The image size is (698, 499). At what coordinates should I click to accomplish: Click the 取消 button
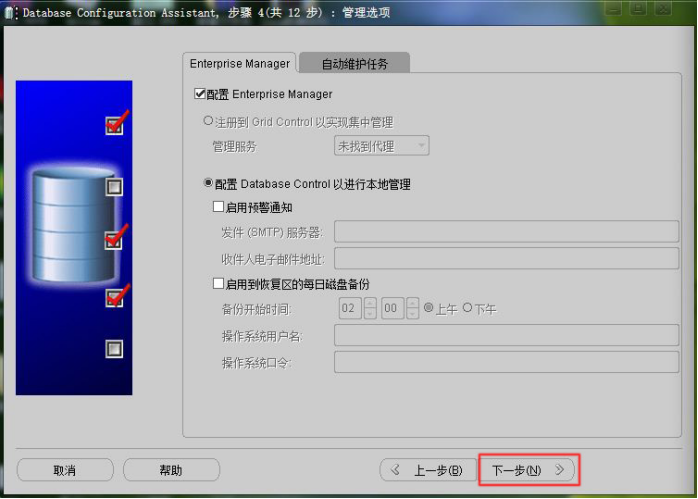pyautogui.click(x=65, y=470)
